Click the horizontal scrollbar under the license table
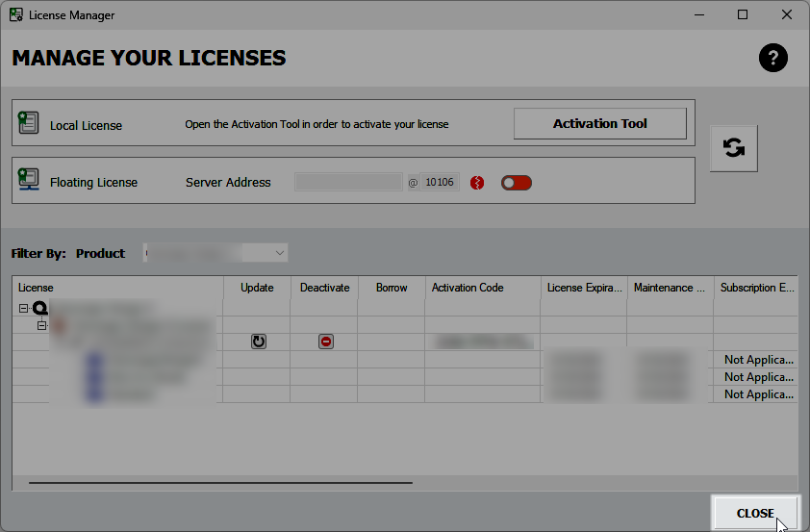Viewport: 810px width, 532px height. (x=220, y=482)
